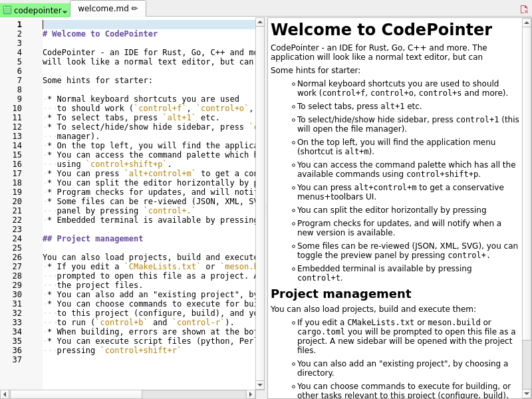
Task: Close the document with red X icon
Action: tap(524, 9)
